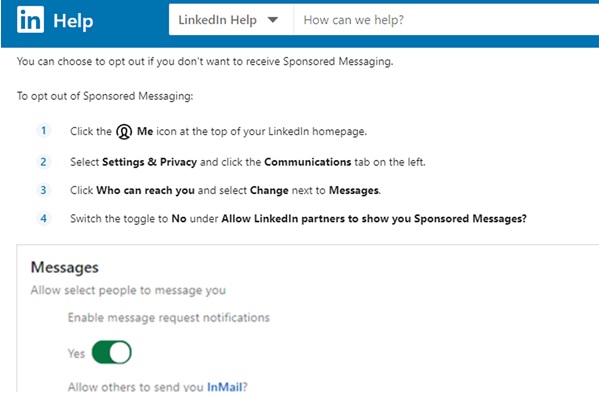Viewport: 599px width, 397px height.
Task: Click the Messages section heading
Action: pyautogui.click(x=65, y=267)
